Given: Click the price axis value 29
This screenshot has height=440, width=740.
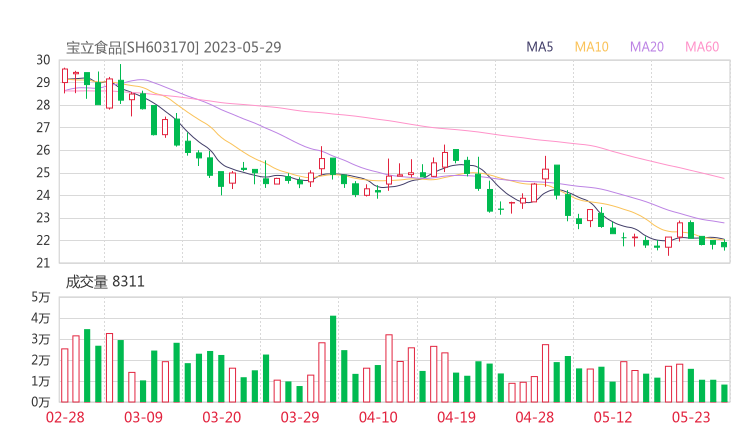Looking at the screenshot, I should coord(43,83).
